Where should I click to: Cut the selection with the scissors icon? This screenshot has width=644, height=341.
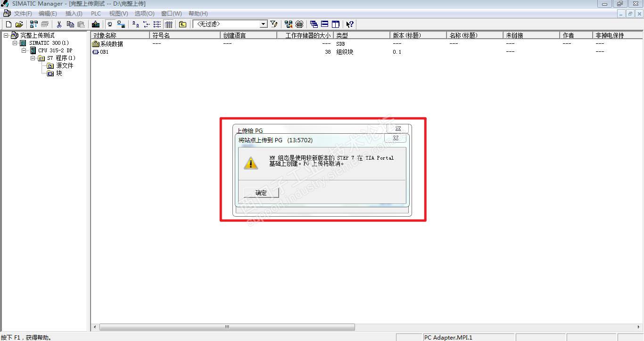pyautogui.click(x=59, y=24)
